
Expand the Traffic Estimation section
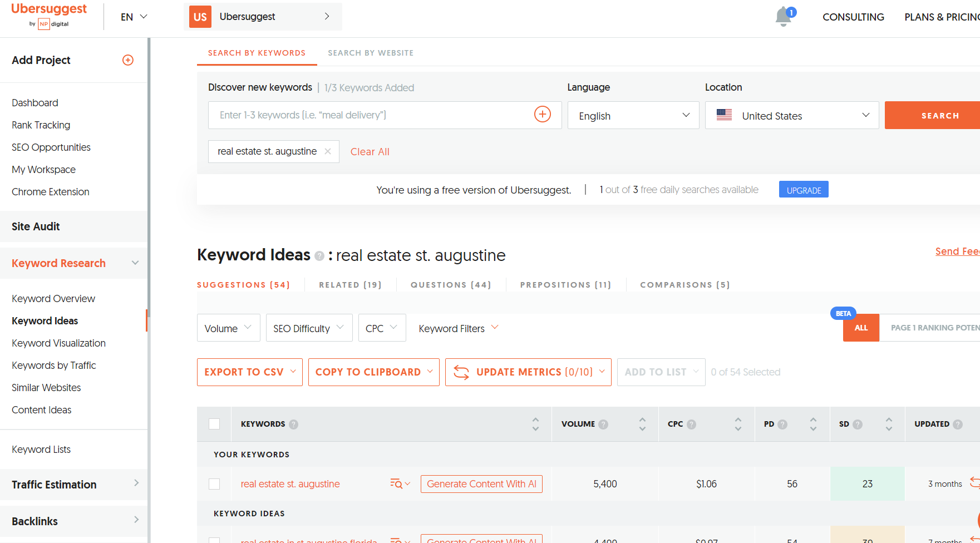(x=73, y=485)
